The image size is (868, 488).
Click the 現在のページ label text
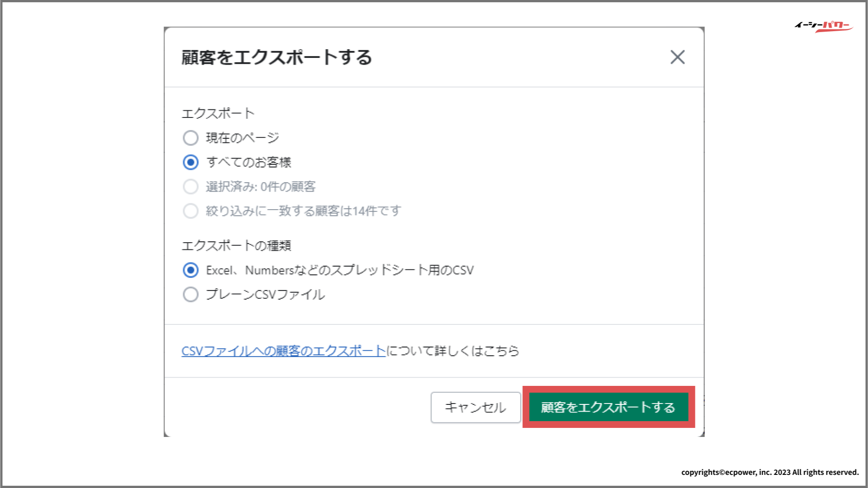coord(243,138)
